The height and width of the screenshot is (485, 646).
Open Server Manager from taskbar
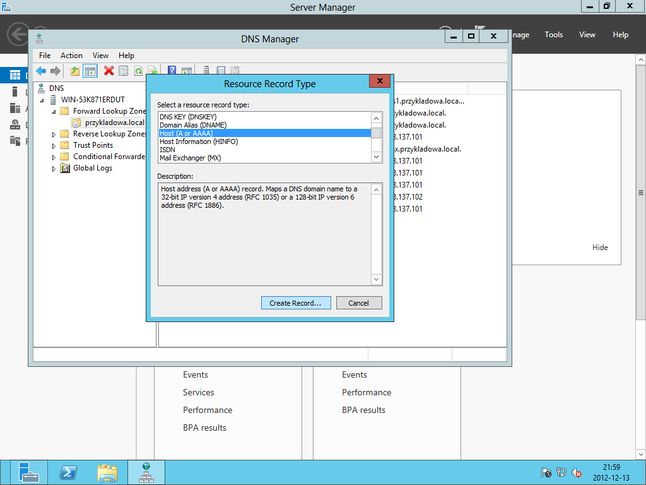tap(29, 472)
